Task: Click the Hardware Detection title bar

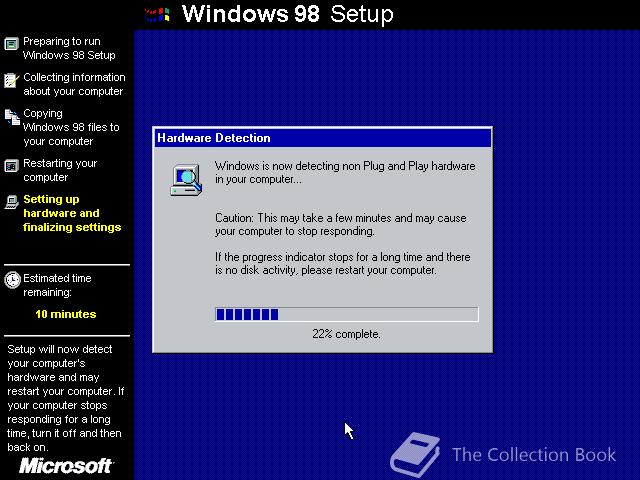Action: [x=322, y=138]
